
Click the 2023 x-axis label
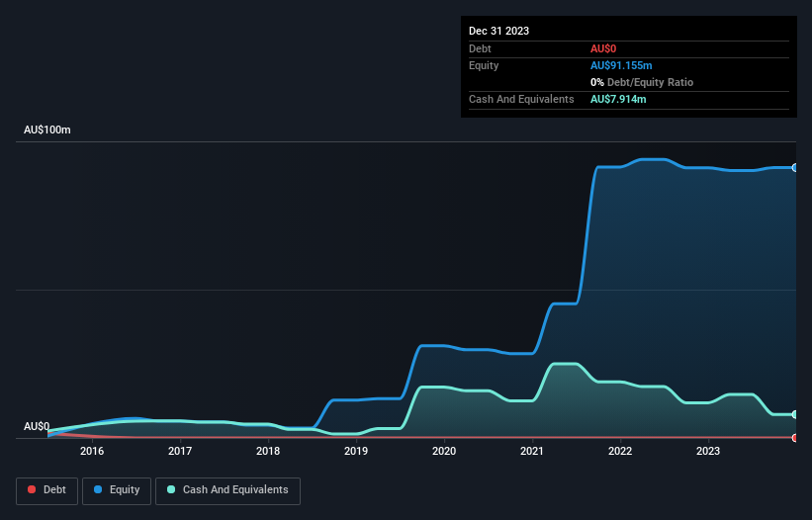tap(708, 451)
